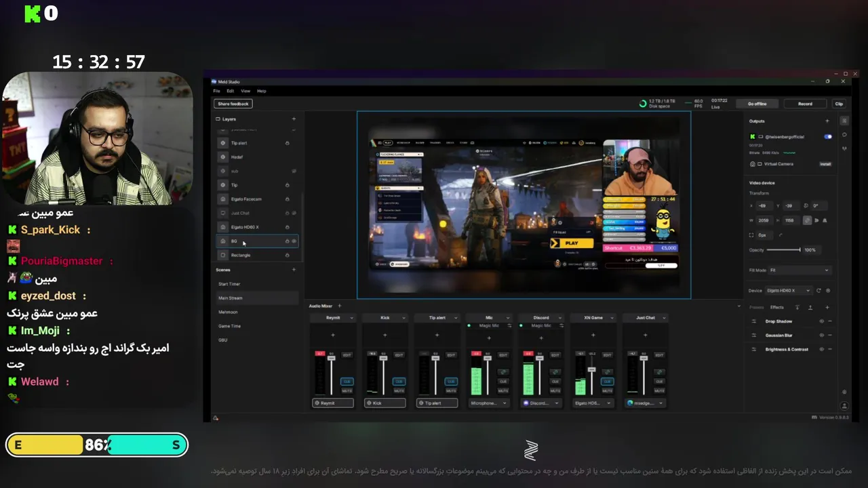Image resolution: width=868 pixels, height=488 pixels.
Task: Expand the Kick channel header dropdown
Action: (x=403, y=318)
